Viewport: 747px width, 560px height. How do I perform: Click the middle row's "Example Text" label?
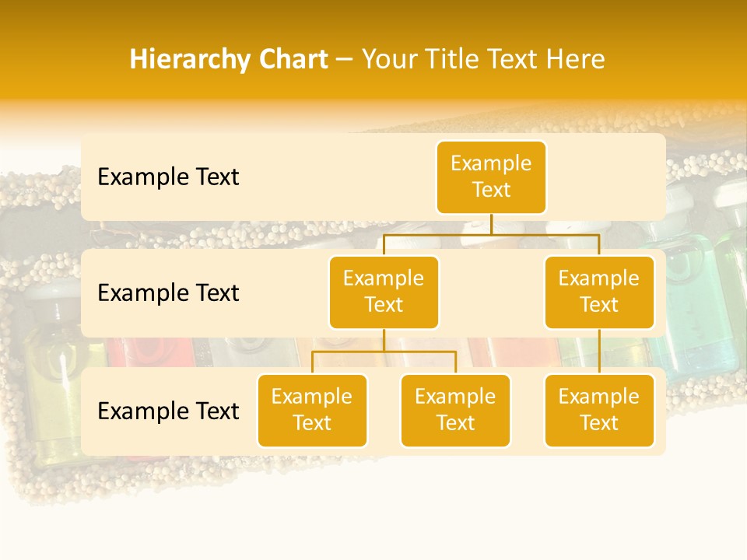coord(168,293)
